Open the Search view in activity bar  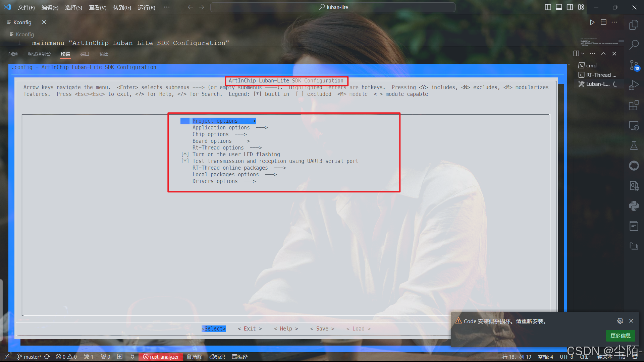634,44
